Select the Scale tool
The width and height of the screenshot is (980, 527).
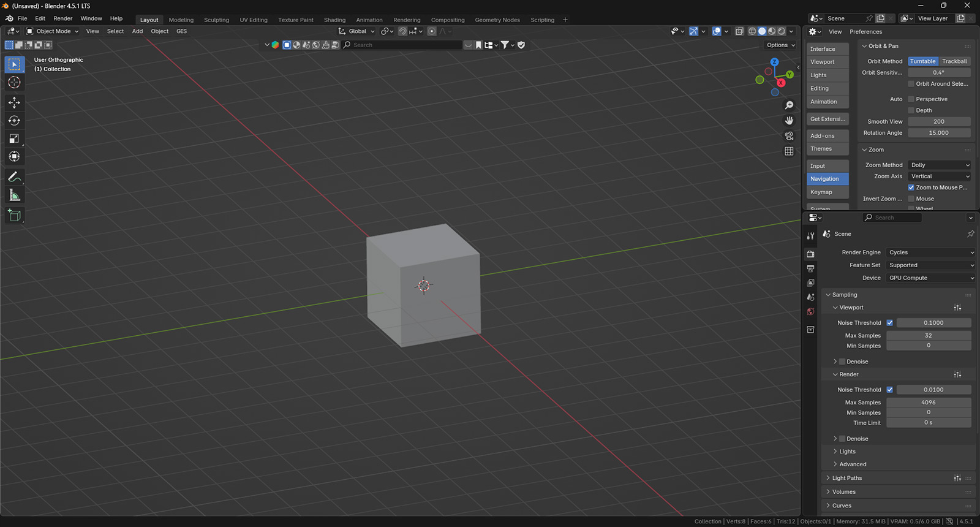coord(15,139)
